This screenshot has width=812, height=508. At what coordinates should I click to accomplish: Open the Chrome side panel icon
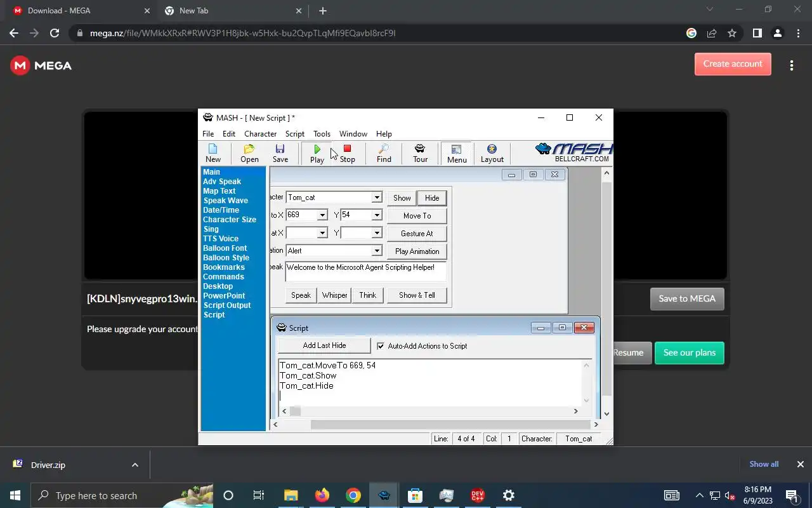tap(757, 33)
